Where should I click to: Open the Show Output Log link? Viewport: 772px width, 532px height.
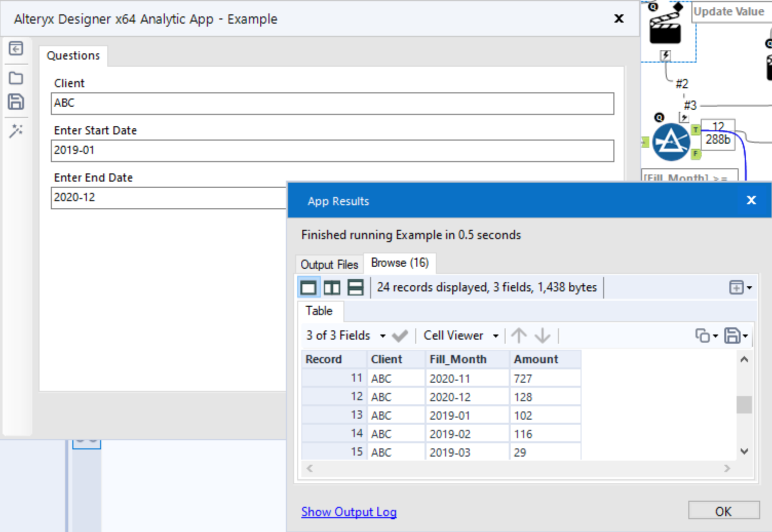point(349,511)
